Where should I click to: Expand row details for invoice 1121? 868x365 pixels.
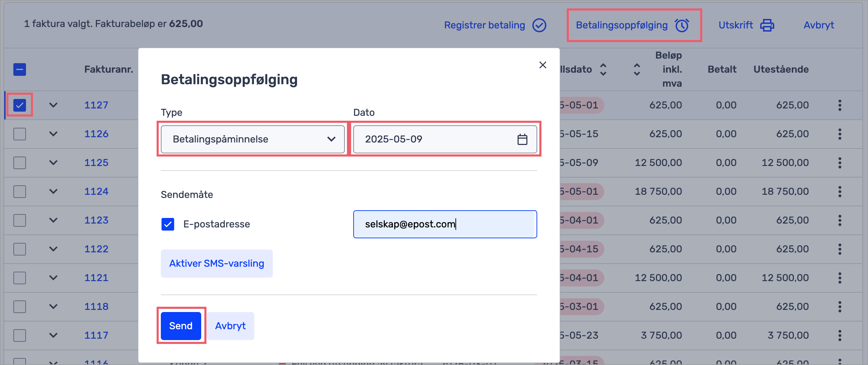click(53, 278)
